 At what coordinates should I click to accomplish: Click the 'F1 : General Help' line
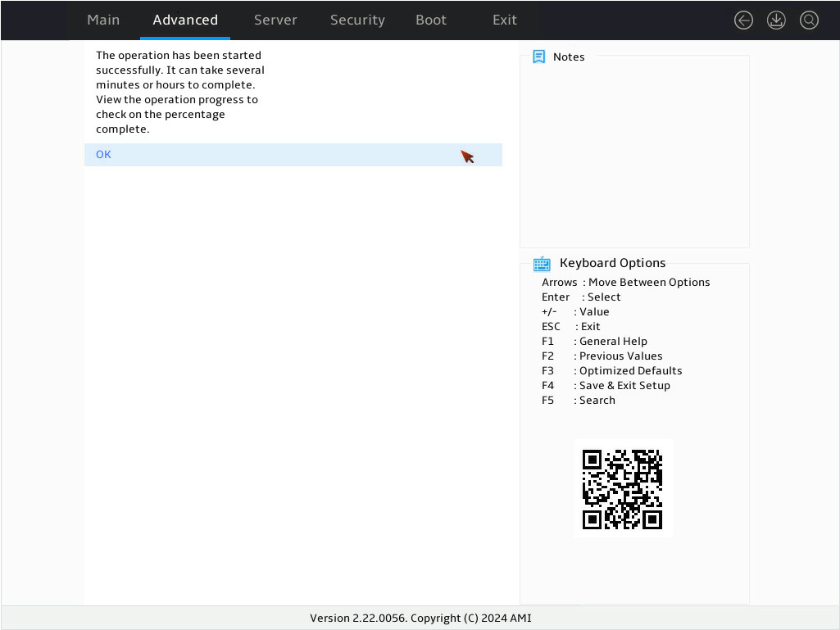click(595, 342)
